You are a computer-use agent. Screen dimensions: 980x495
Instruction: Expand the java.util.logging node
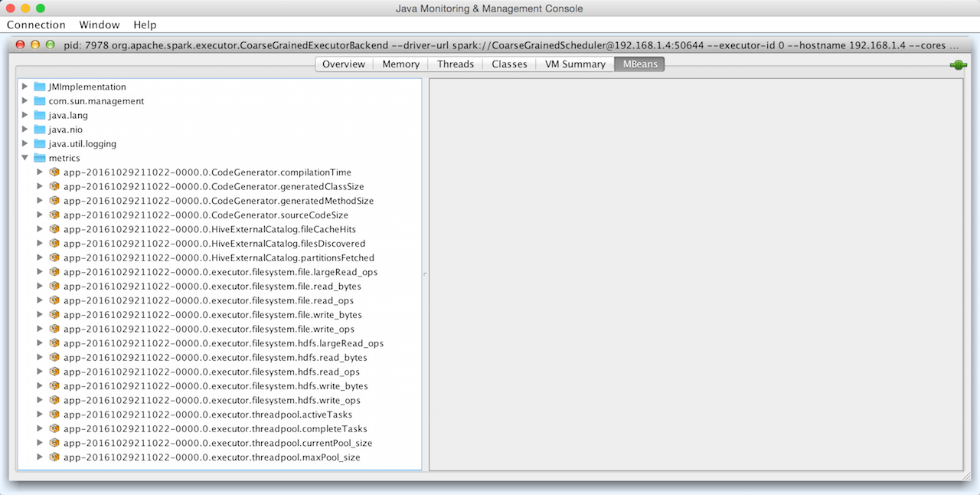(25, 143)
